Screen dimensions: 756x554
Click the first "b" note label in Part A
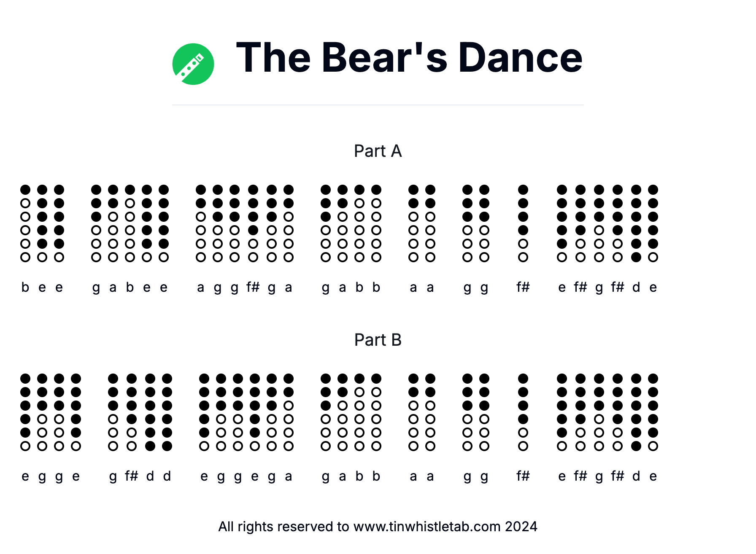25,288
